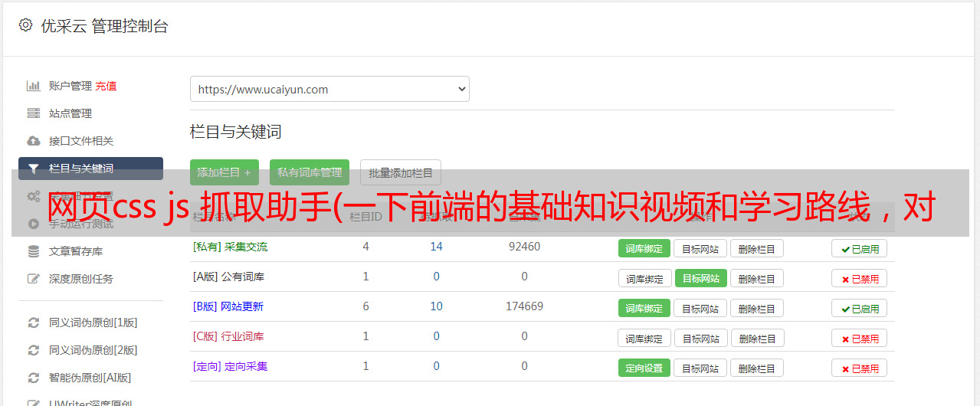Click green 目标网站 in 公有词库 row
This screenshot has height=406, width=980.
(x=700, y=278)
